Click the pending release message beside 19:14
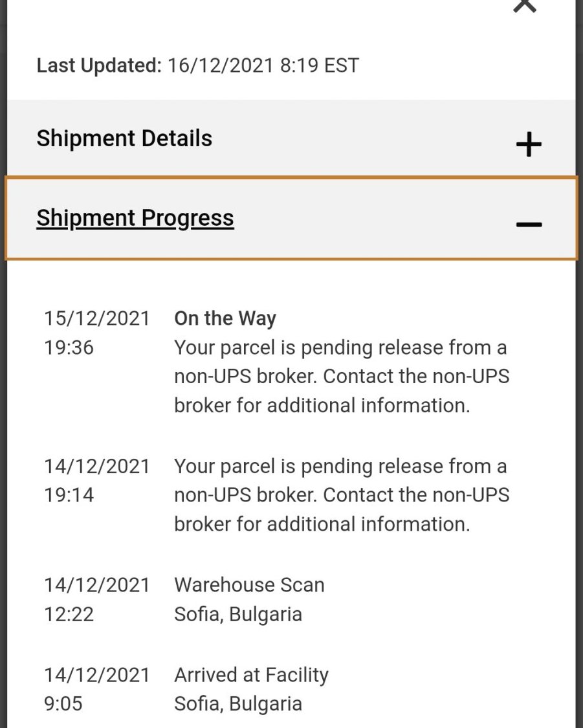583x728 pixels. pyautogui.click(x=341, y=495)
